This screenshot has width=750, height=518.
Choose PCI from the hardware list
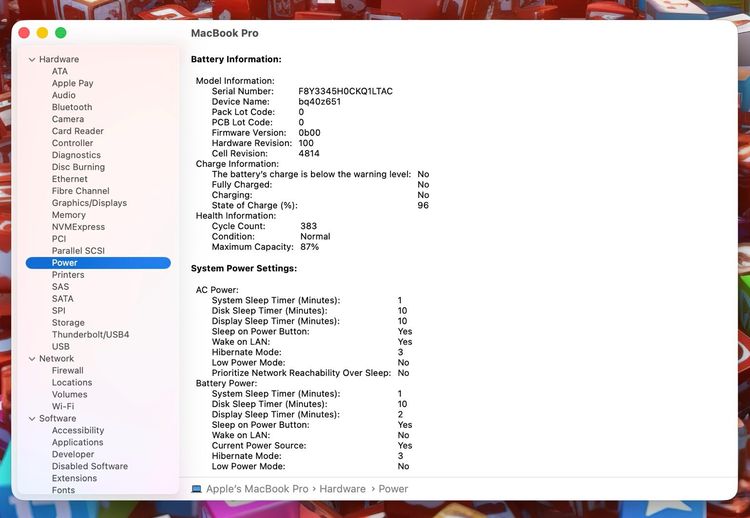tap(59, 239)
